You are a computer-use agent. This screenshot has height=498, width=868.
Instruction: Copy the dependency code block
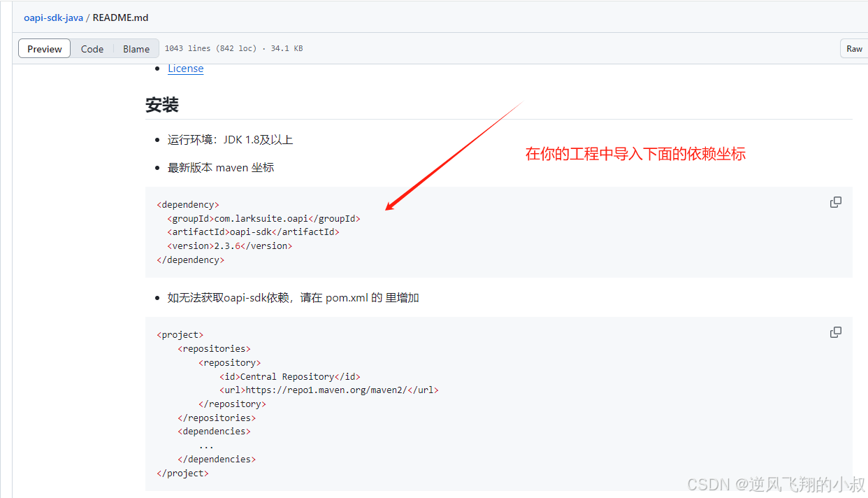pyautogui.click(x=835, y=202)
